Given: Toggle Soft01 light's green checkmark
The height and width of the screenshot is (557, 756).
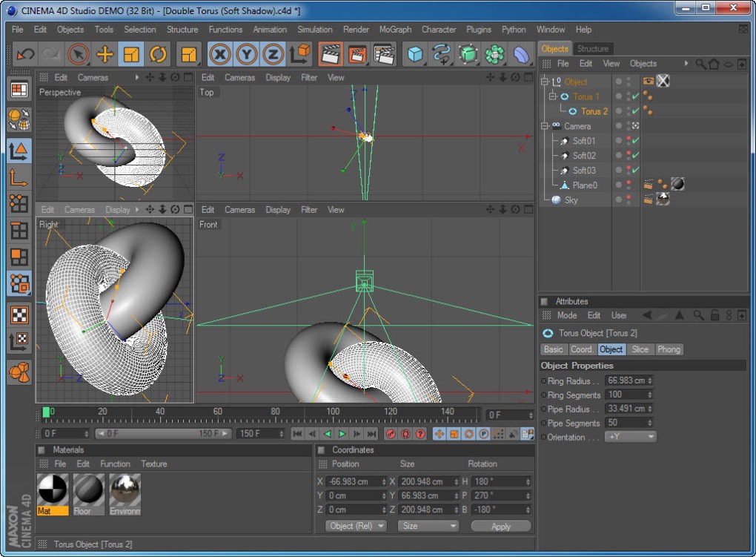Looking at the screenshot, I should coord(634,140).
